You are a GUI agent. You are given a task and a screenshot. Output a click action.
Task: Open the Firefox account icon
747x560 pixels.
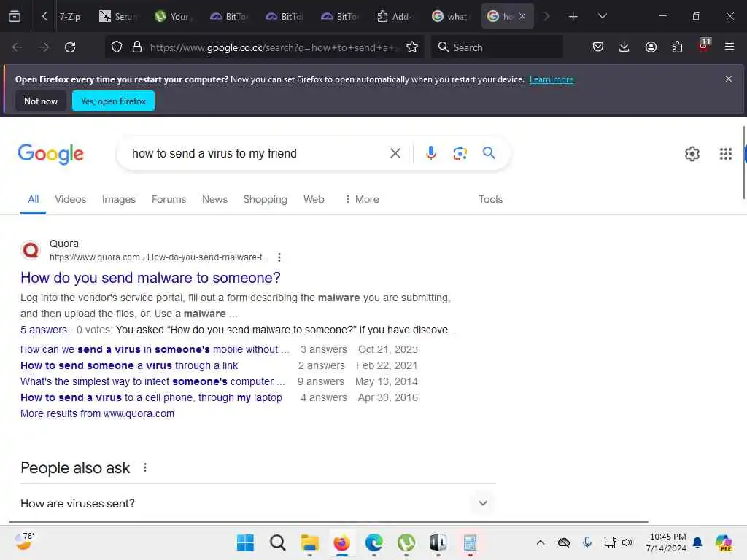tap(651, 47)
